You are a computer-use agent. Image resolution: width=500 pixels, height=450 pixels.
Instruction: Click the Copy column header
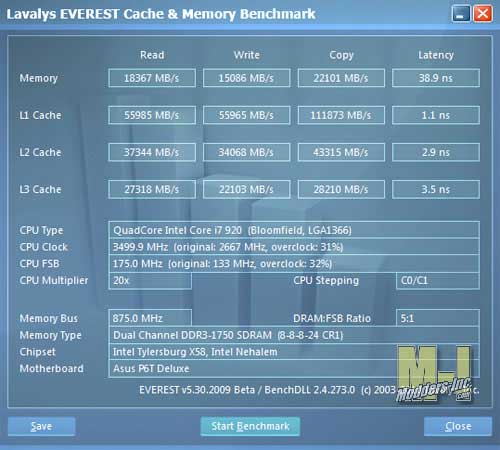click(341, 55)
